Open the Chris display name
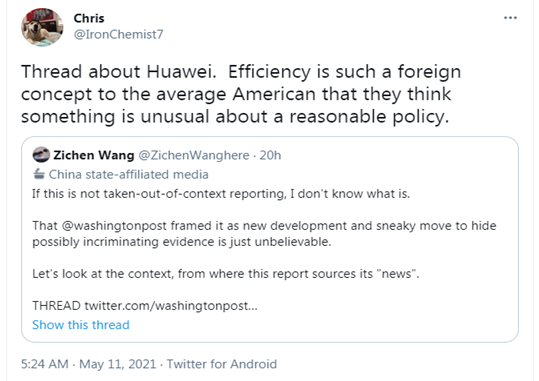539x381 pixels. pos(89,18)
